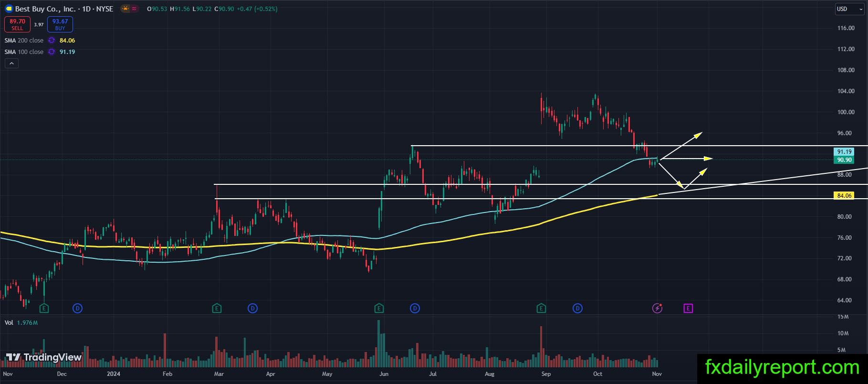The width and height of the screenshot is (868, 384).
Task: Click the purple icon beside SMA 200 close
Action: tap(52, 41)
